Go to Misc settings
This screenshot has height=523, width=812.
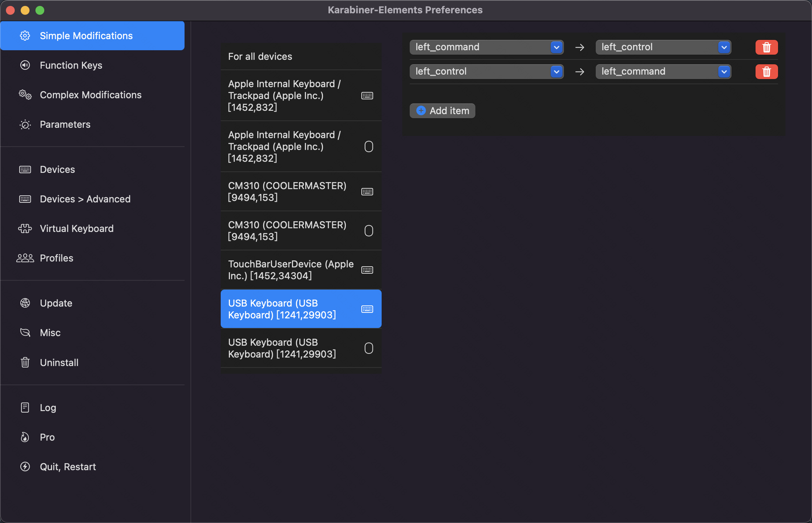coord(92,333)
